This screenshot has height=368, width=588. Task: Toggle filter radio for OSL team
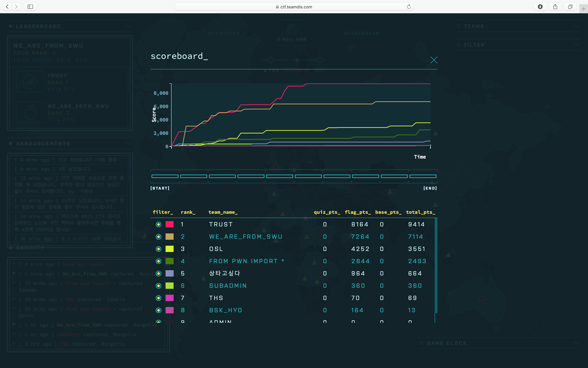coord(158,249)
